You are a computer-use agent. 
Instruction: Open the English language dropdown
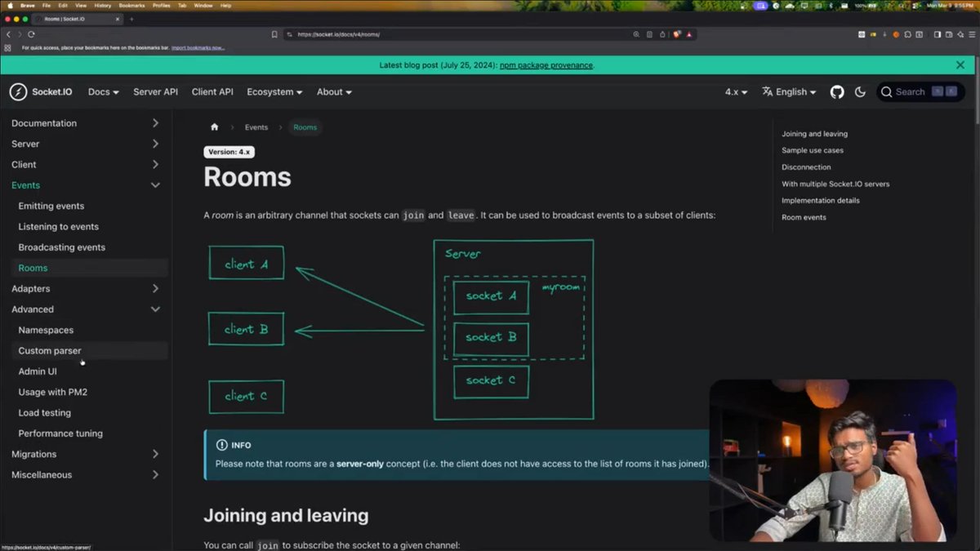789,92
